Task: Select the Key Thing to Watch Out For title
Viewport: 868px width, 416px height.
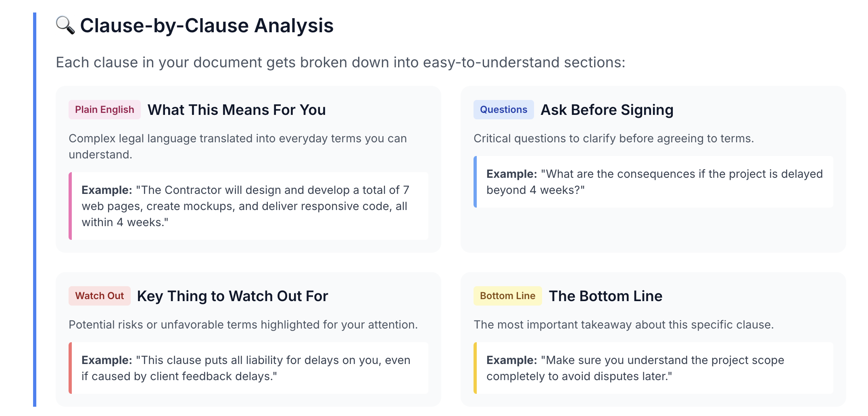Action: 233,296
